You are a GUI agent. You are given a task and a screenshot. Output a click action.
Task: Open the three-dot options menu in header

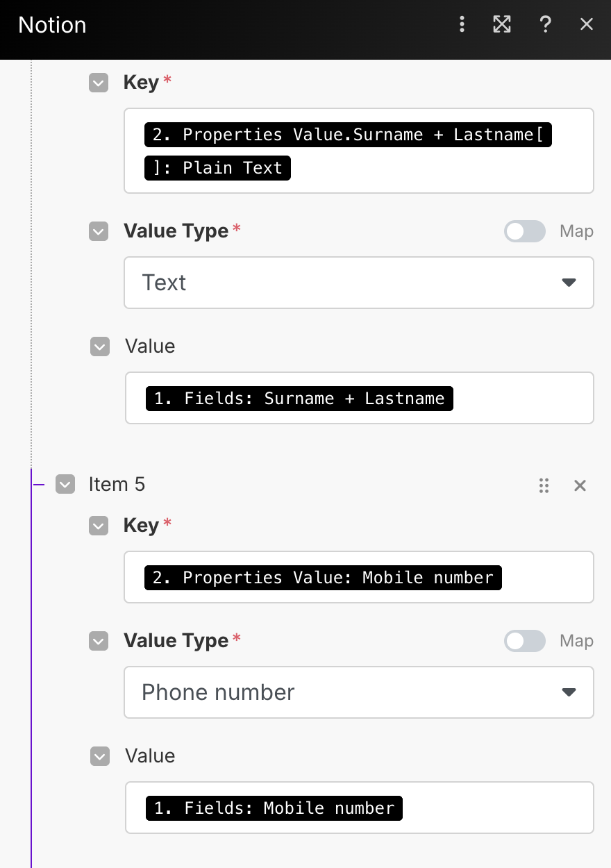[462, 25]
